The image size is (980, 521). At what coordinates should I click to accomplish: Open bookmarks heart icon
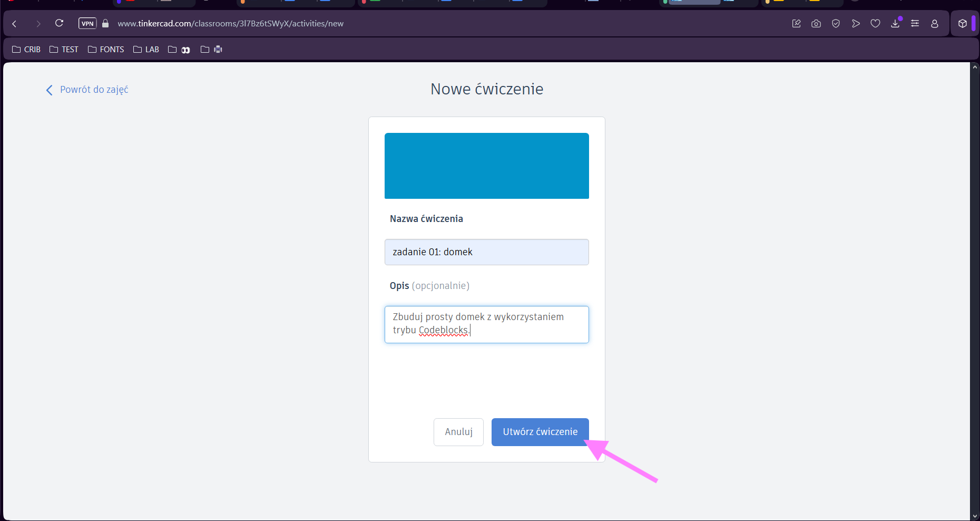pyautogui.click(x=875, y=24)
